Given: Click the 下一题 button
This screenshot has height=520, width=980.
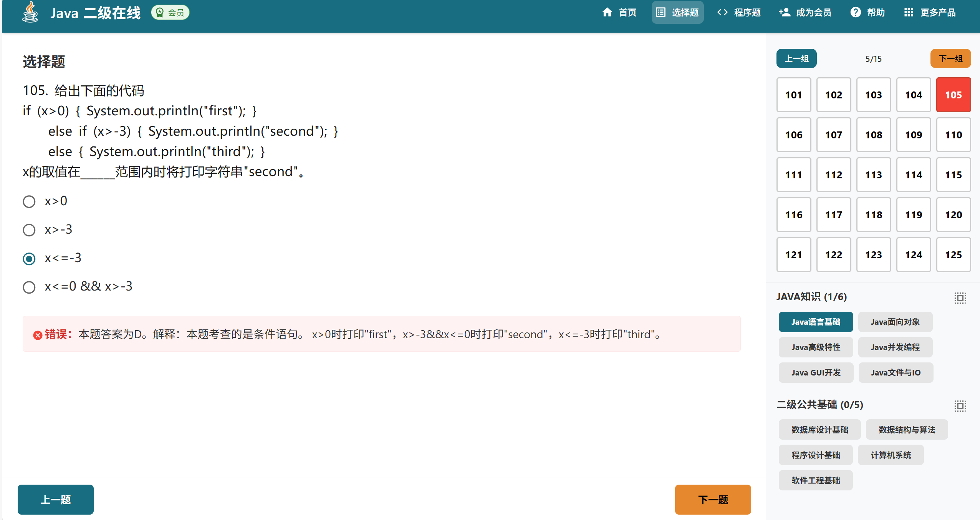Looking at the screenshot, I should [713, 499].
